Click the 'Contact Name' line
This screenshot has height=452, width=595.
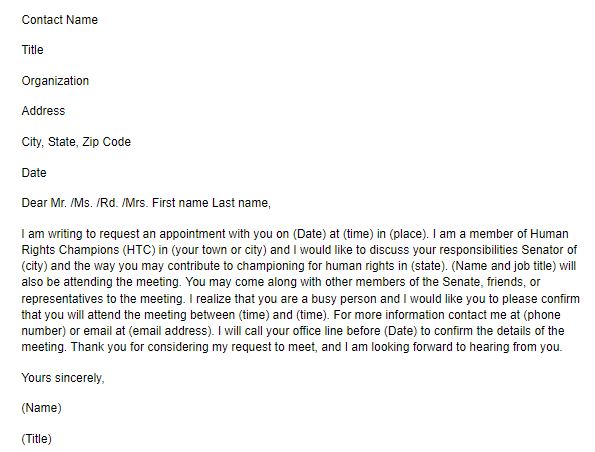click(60, 20)
